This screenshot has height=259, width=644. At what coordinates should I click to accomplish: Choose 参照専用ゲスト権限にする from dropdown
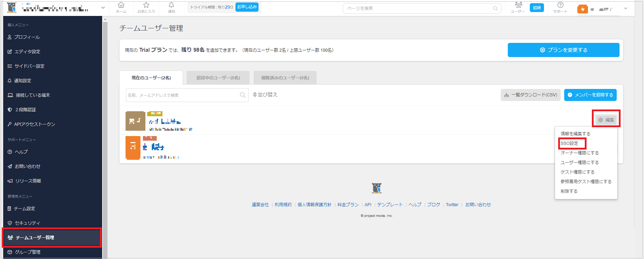pyautogui.click(x=586, y=181)
